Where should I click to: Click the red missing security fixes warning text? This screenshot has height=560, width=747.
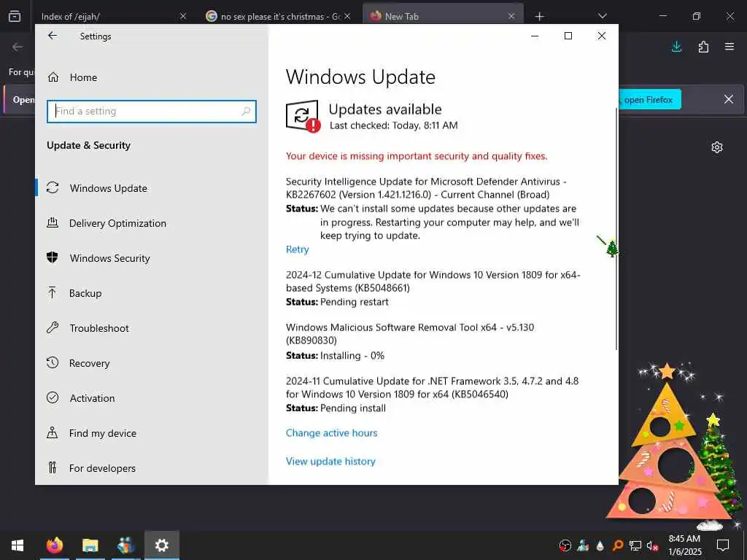point(417,156)
